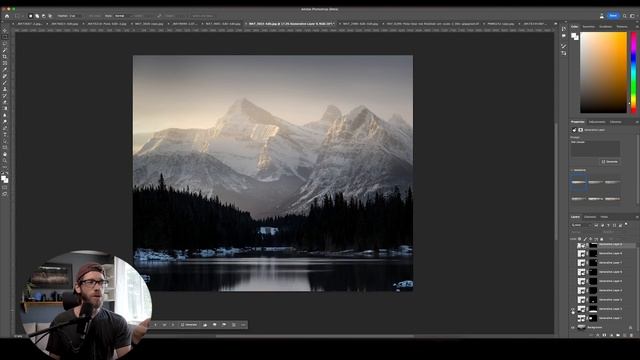Click the Prompt text field in Properties
This screenshot has width=640, height=360.
tap(595, 148)
